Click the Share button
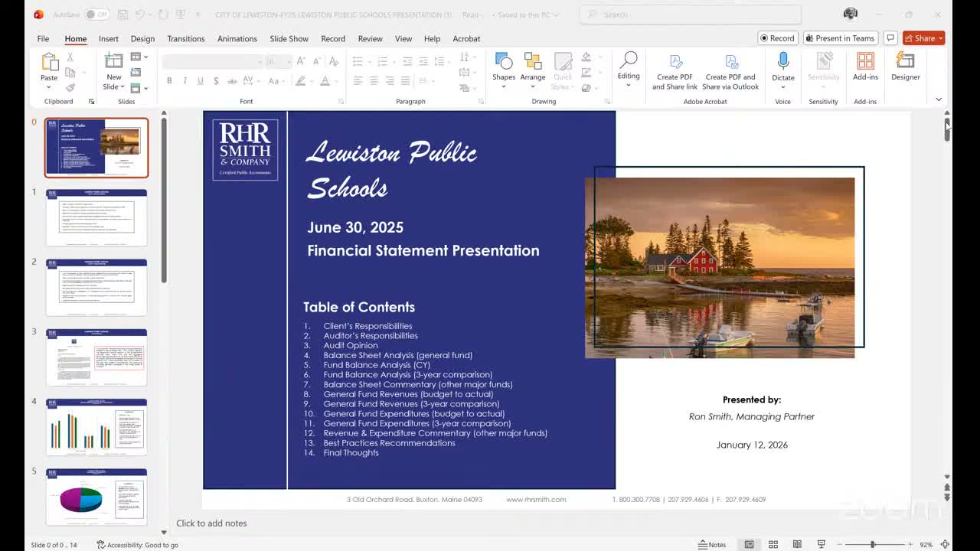The width and height of the screenshot is (980, 551). [923, 38]
